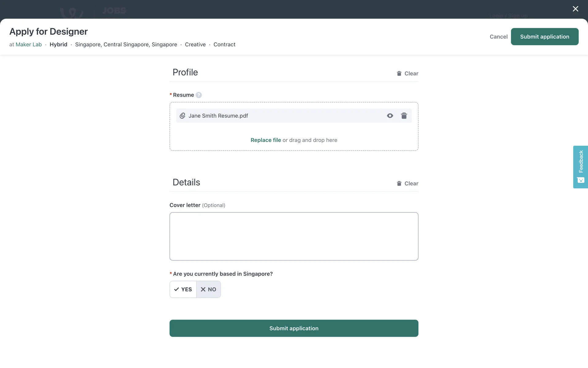
Task: Open the Maker Lab company link
Action: point(28,44)
